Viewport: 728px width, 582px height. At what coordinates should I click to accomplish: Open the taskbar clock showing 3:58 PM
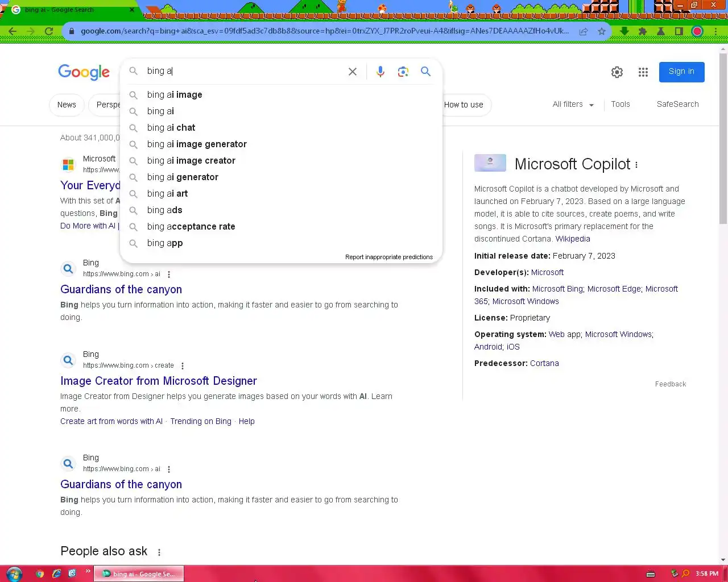point(707,573)
